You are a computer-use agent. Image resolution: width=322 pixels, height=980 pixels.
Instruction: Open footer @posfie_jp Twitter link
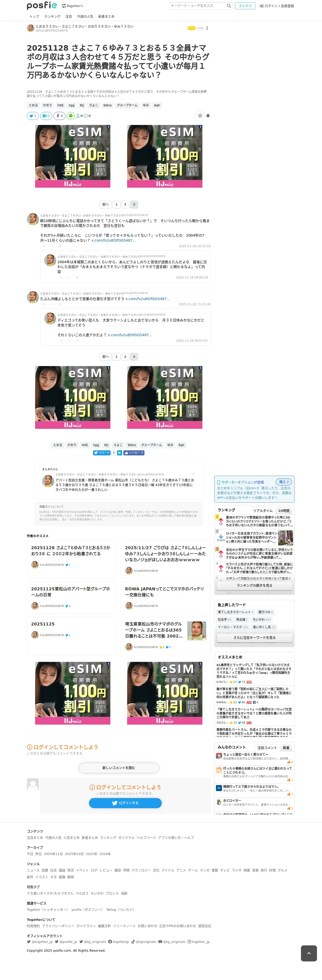[x=66, y=942]
